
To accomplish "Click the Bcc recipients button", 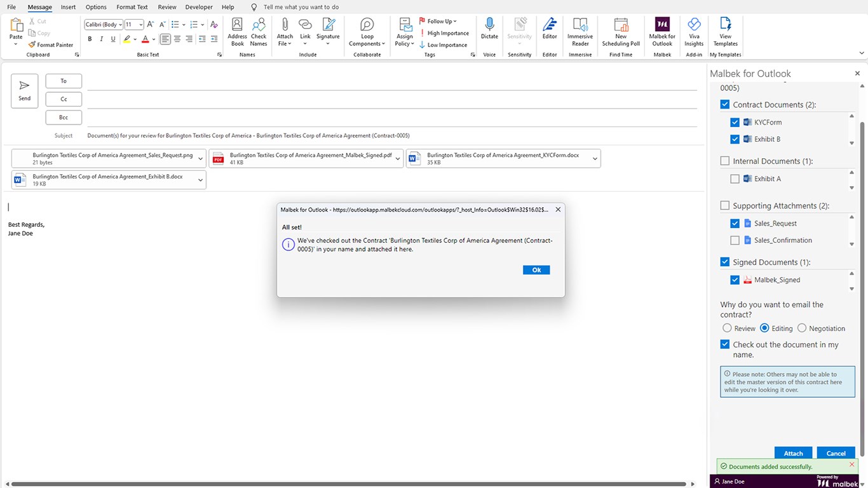I will [x=64, y=118].
